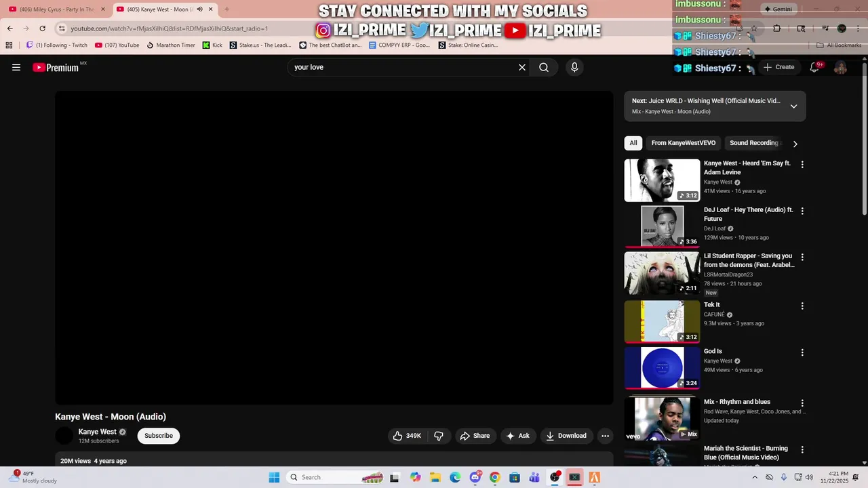This screenshot has height=488, width=868.
Task: Select Sound Recording chip
Action: tap(753, 143)
